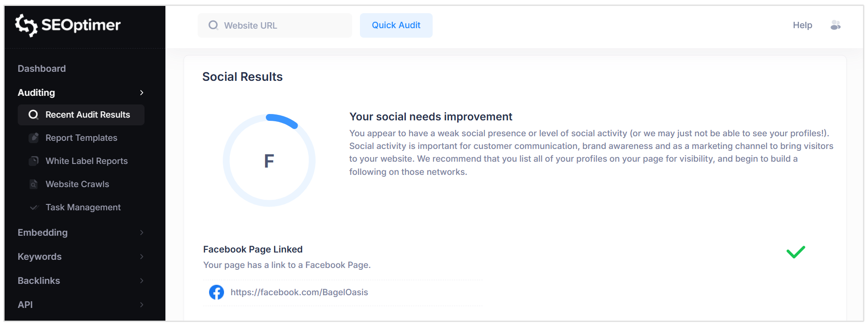Open the Dashboard menu item

(41, 69)
